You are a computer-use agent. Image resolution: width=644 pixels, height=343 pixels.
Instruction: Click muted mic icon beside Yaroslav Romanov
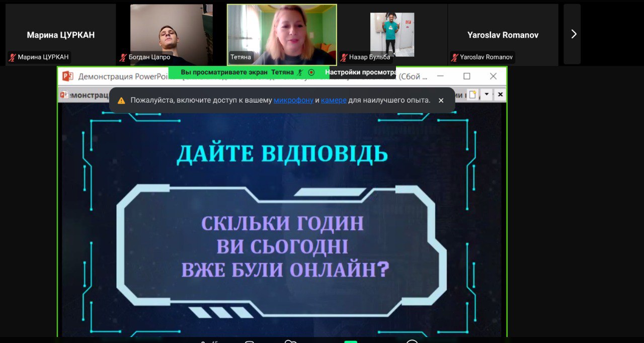click(x=455, y=57)
